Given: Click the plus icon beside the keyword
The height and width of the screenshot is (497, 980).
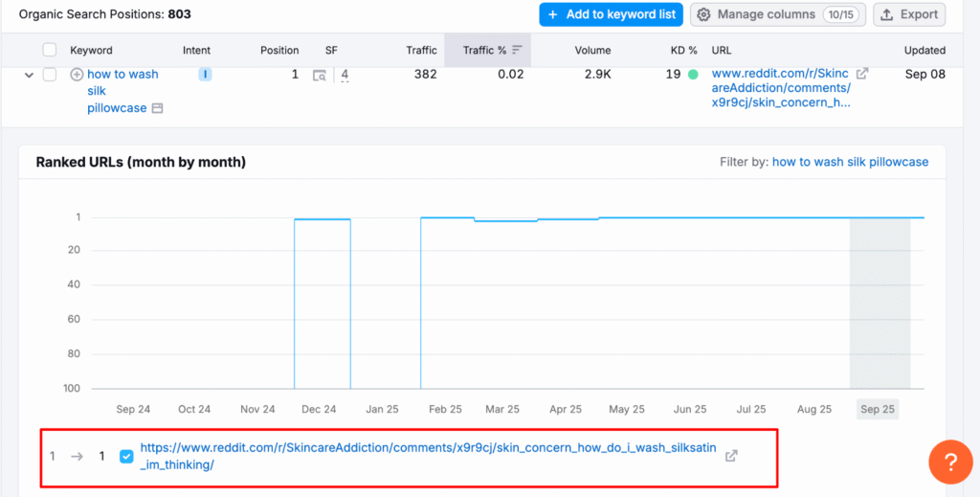Looking at the screenshot, I should coord(77,75).
